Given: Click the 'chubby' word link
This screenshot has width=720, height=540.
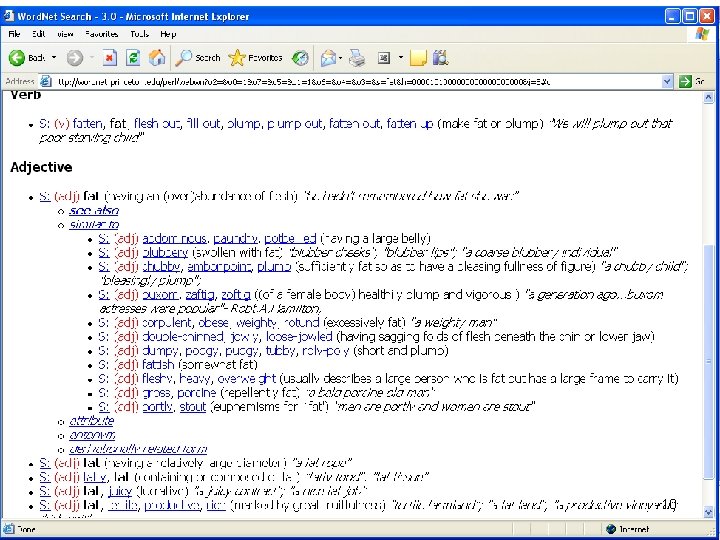Looking at the screenshot, I should click(x=161, y=266).
